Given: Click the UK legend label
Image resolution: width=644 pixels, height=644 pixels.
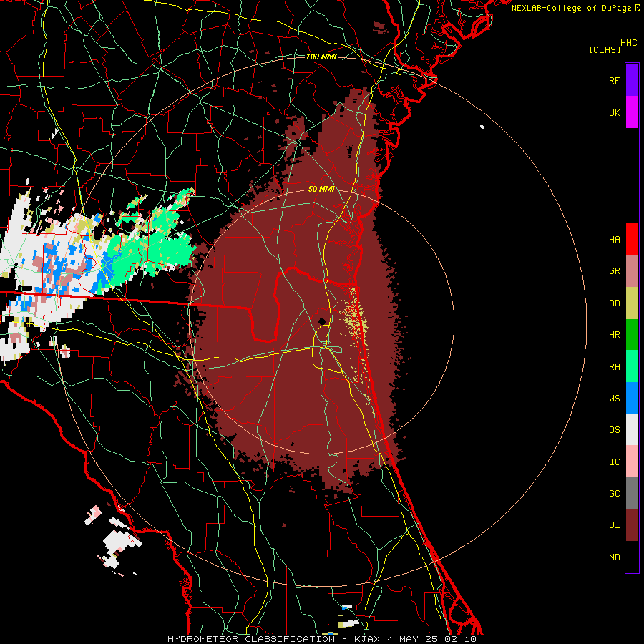Looking at the screenshot, I should (x=614, y=113).
